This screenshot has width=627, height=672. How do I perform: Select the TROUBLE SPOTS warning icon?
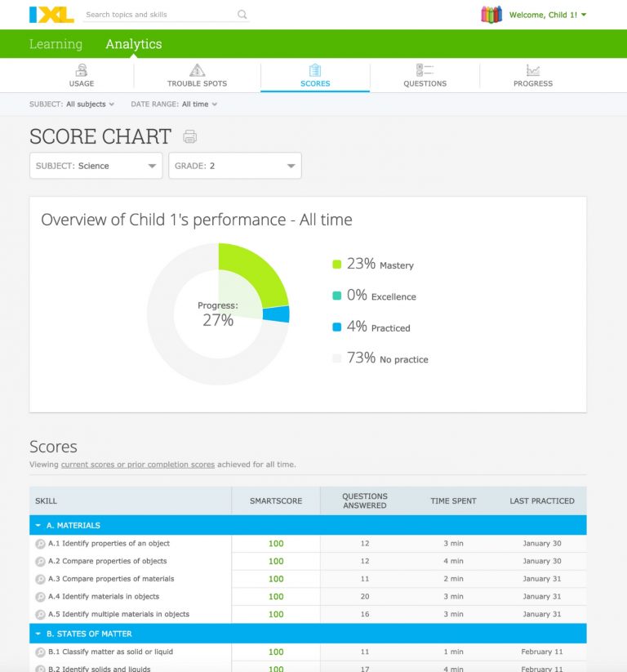196,70
